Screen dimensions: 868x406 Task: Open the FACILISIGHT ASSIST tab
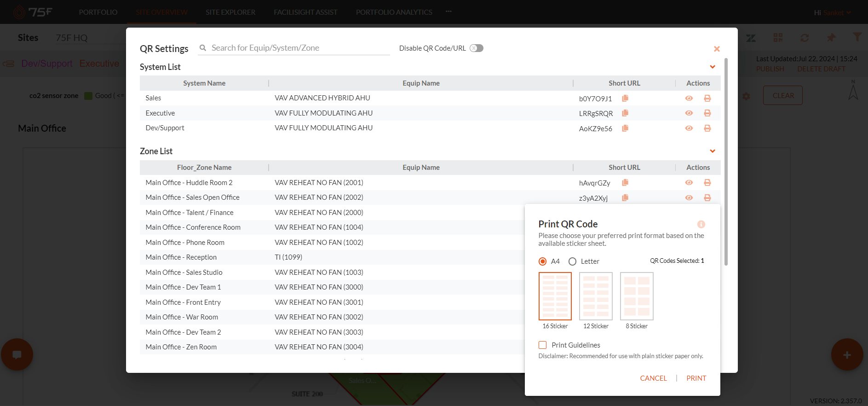tap(305, 12)
